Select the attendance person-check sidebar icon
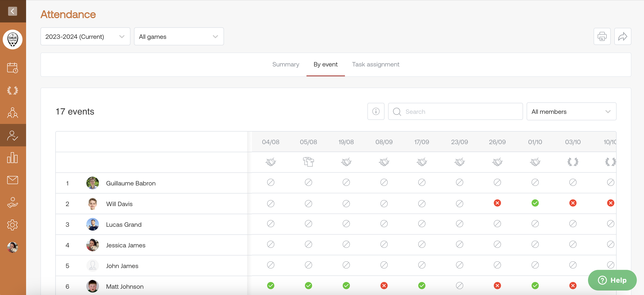The height and width of the screenshot is (295, 644). click(x=13, y=136)
